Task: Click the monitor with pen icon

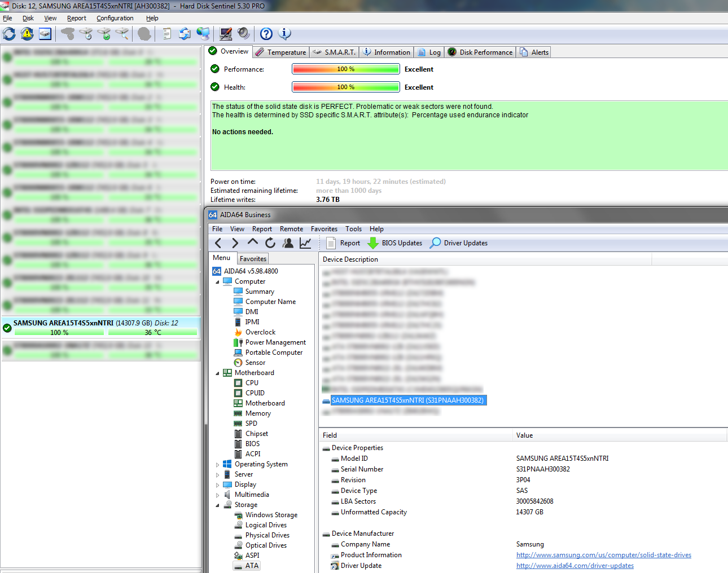Action: pos(226,34)
